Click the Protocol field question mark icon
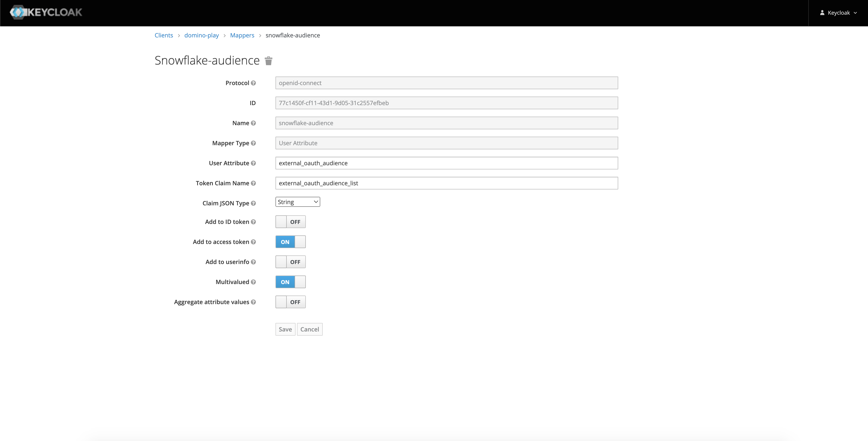This screenshot has height=441, width=868. pos(254,83)
